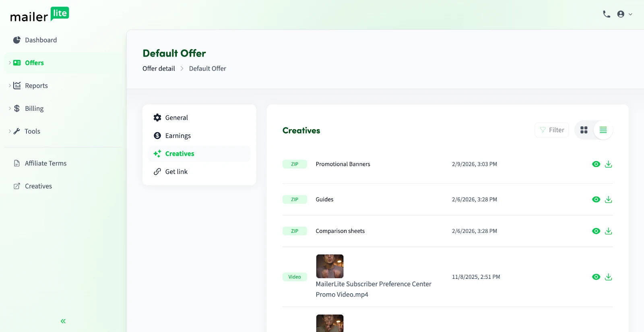Preview Guides with the eye icon

[x=596, y=199]
